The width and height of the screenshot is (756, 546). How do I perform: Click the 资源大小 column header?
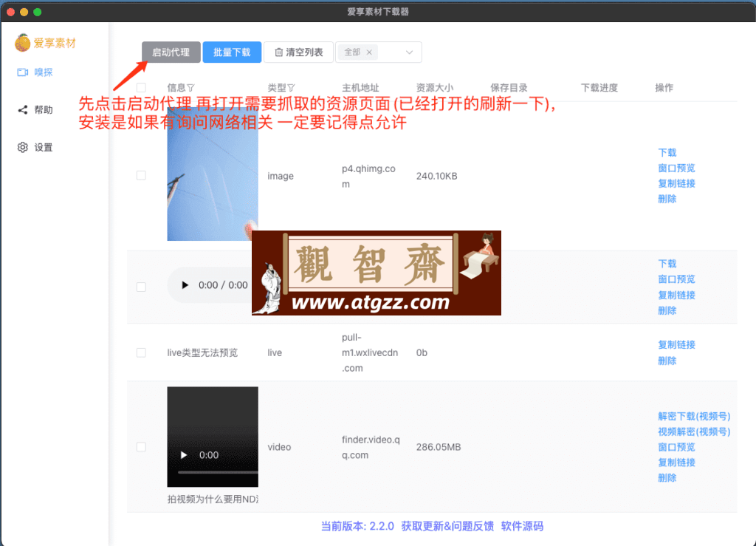click(434, 88)
